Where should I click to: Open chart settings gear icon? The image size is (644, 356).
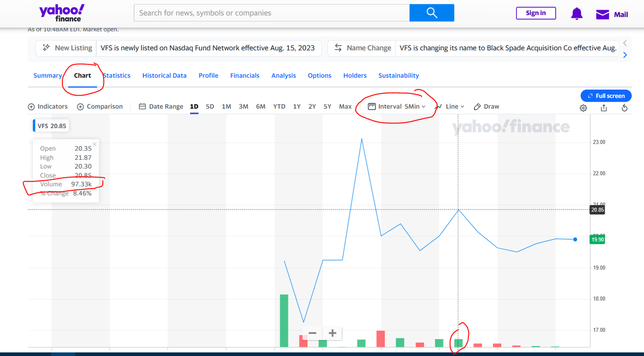(x=583, y=108)
